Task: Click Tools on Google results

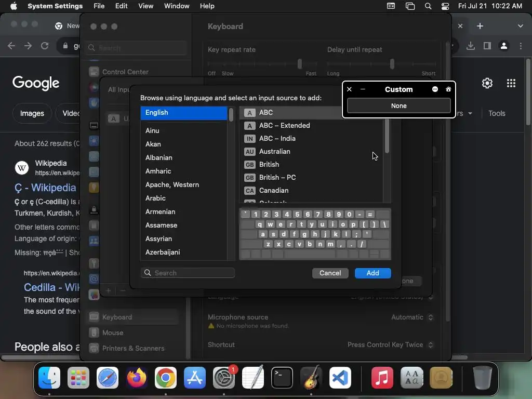Action: click(x=497, y=113)
